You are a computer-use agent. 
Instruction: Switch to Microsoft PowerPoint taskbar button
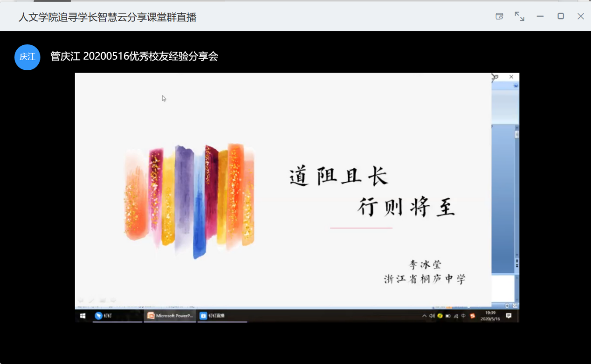[170, 316]
